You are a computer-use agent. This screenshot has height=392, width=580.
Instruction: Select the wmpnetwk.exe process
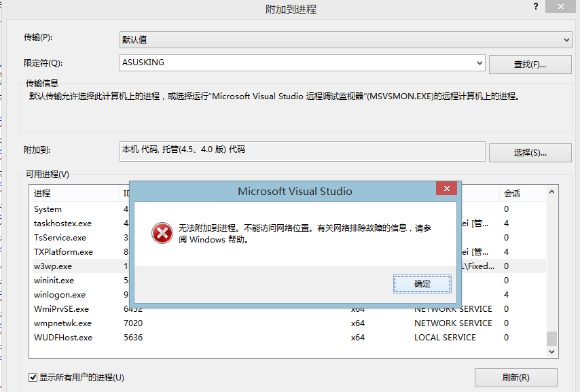point(62,323)
